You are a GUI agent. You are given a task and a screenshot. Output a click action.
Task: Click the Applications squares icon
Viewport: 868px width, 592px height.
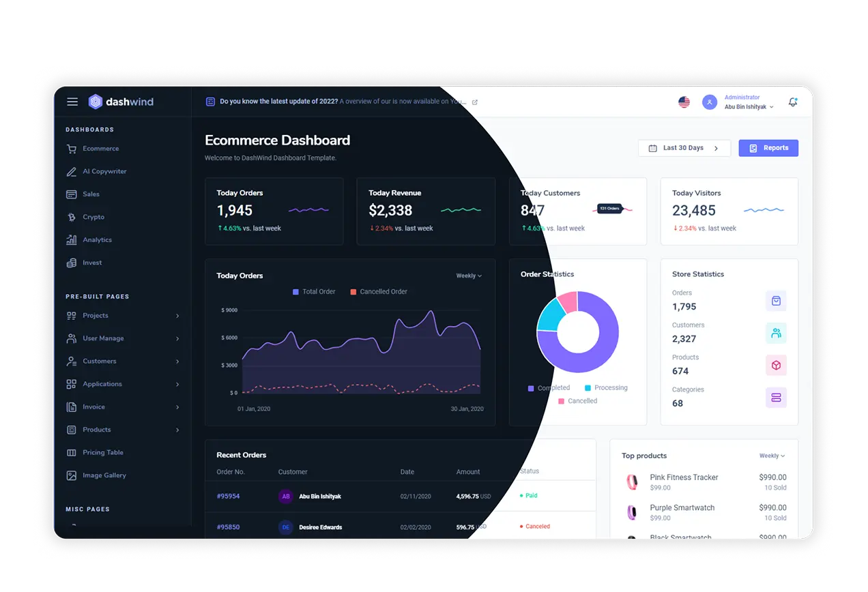(71, 384)
